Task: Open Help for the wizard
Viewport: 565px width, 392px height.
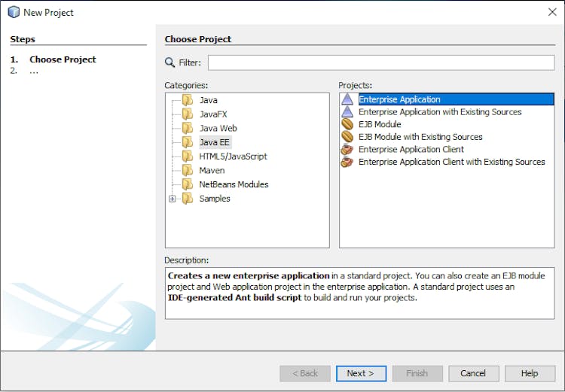Action: [x=530, y=373]
